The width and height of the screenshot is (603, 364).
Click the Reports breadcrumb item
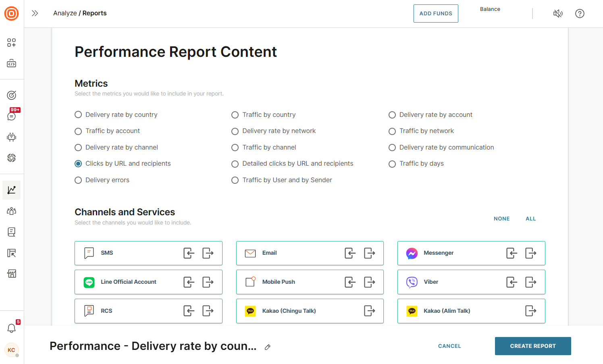(x=95, y=13)
